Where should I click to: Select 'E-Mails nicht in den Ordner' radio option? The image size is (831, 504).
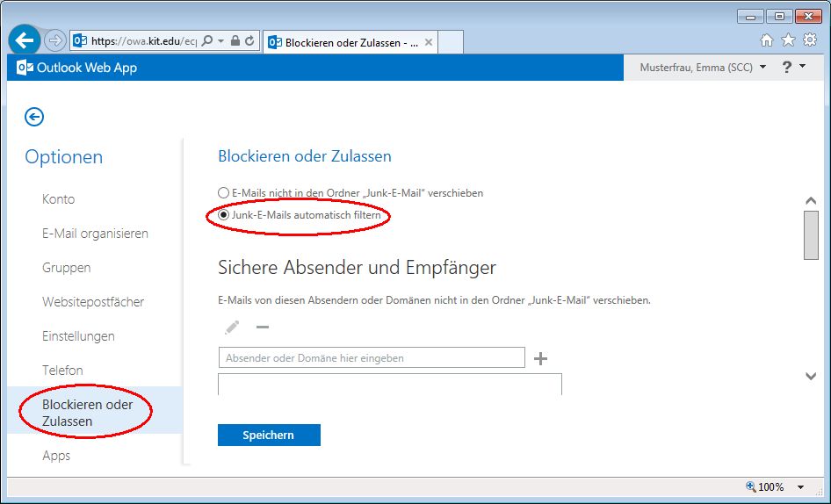[223, 192]
